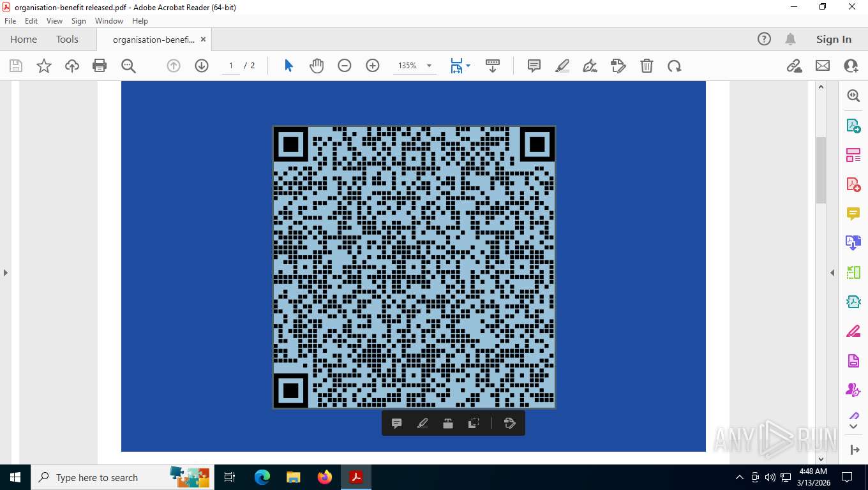Rotate the page clockwise icon
The height and width of the screenshot is (490, 868).
(675, 66)
